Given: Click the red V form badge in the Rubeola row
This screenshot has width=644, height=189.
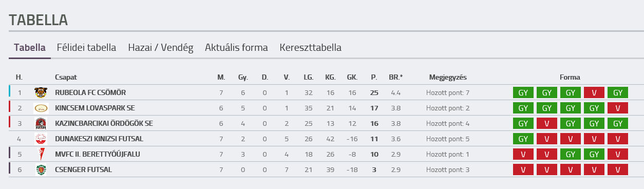Looking at the screenshot, I should (x=594, y=92).
